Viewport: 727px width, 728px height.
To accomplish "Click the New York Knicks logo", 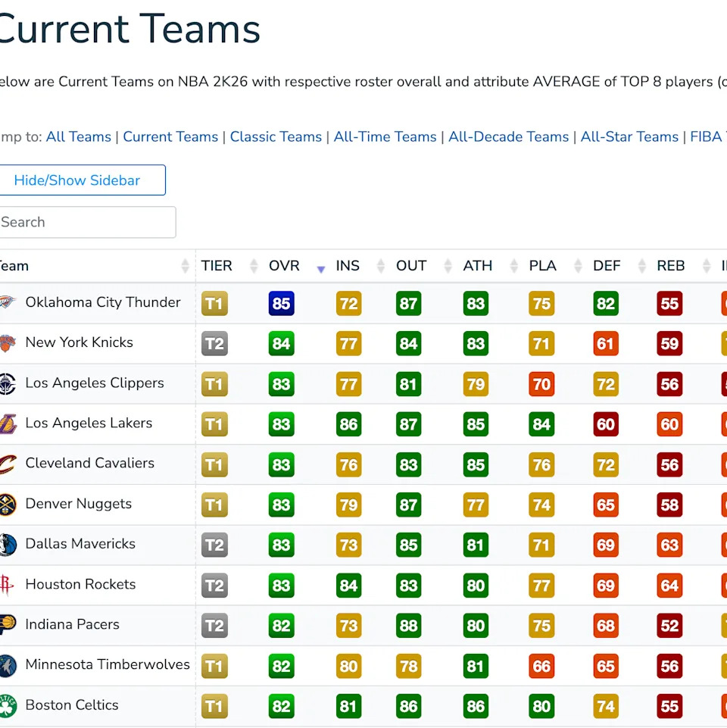I will 8,342.
